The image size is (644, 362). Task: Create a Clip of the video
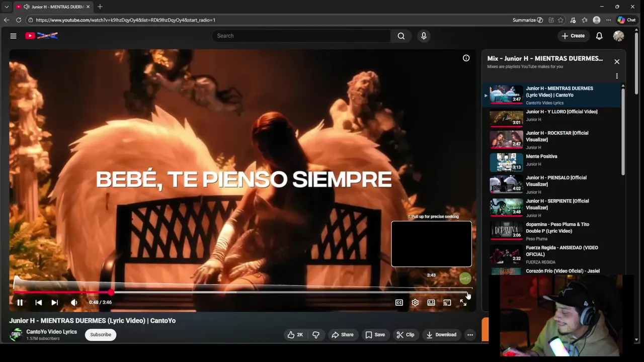point(406,335)
